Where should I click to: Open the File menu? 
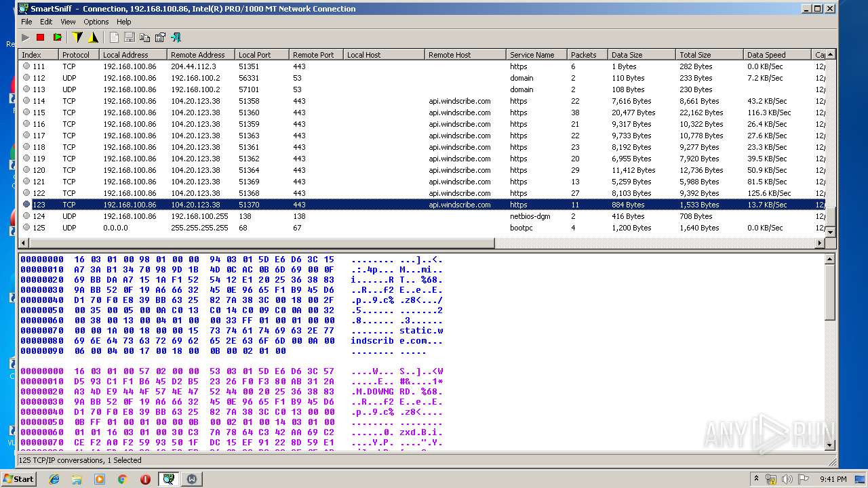click(x=26, y=22)
